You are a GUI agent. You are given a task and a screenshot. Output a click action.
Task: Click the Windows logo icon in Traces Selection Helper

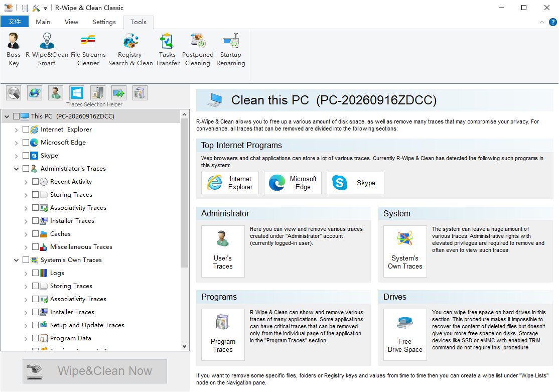77,93
